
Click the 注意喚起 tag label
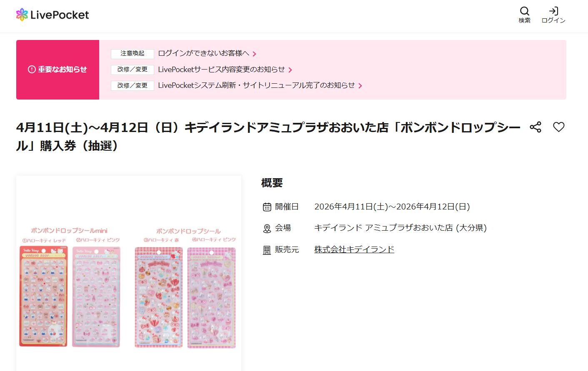click(x=133, y=54)
